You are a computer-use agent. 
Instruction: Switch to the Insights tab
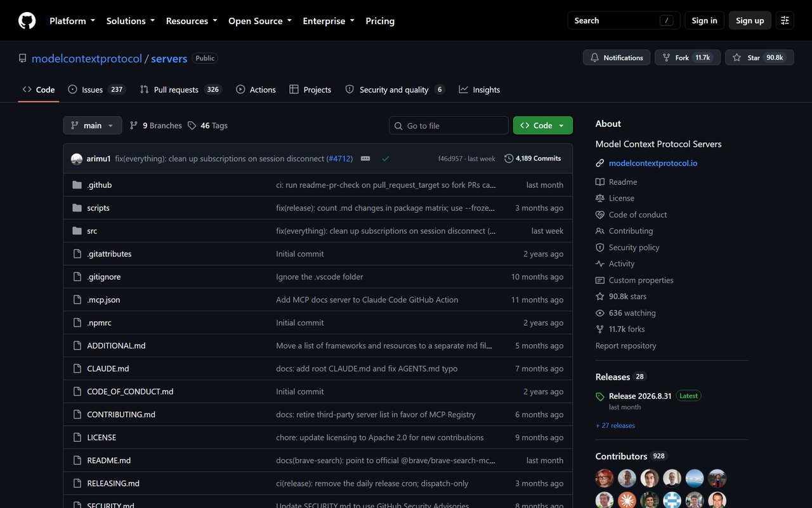coord(480,90)
